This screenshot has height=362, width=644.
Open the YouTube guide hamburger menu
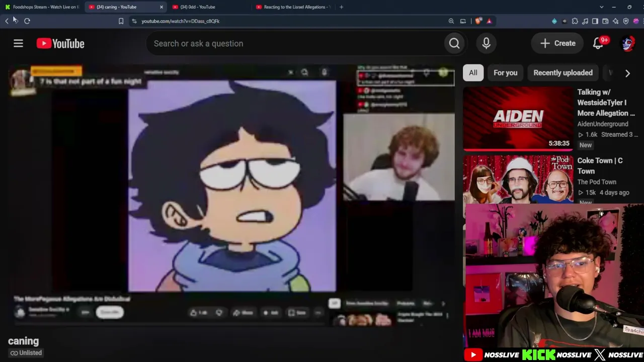click(18, 43)
